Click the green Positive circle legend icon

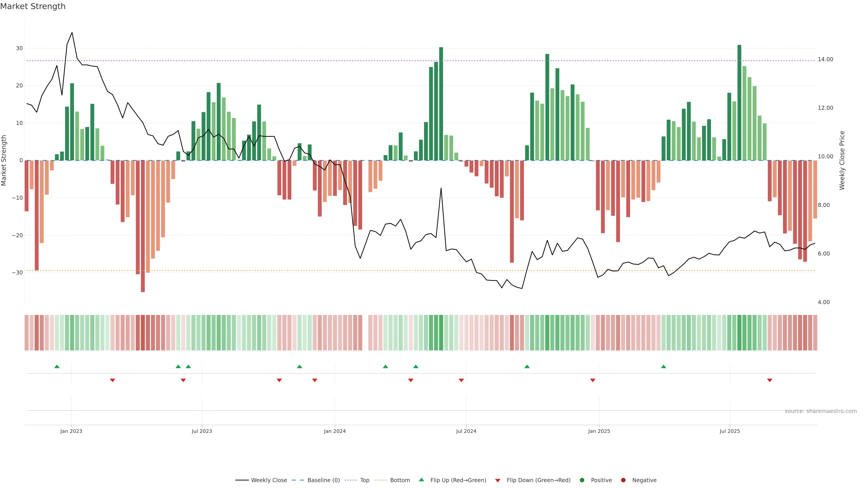(x=582, y=480)
